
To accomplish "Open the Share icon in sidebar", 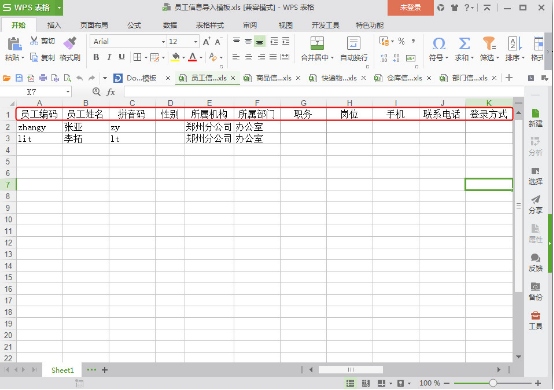I will 535,200.
